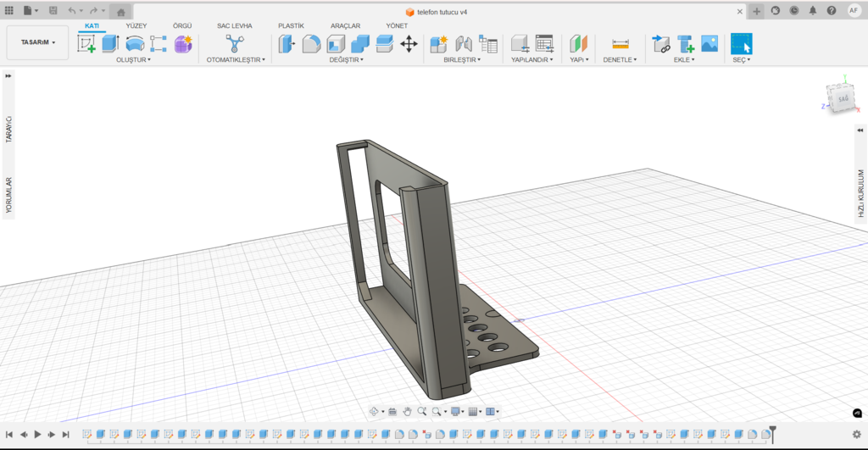Viewport: 868px width, 450px height.
Task: Go to the Home tab icon
Action: tap(120, 12)
